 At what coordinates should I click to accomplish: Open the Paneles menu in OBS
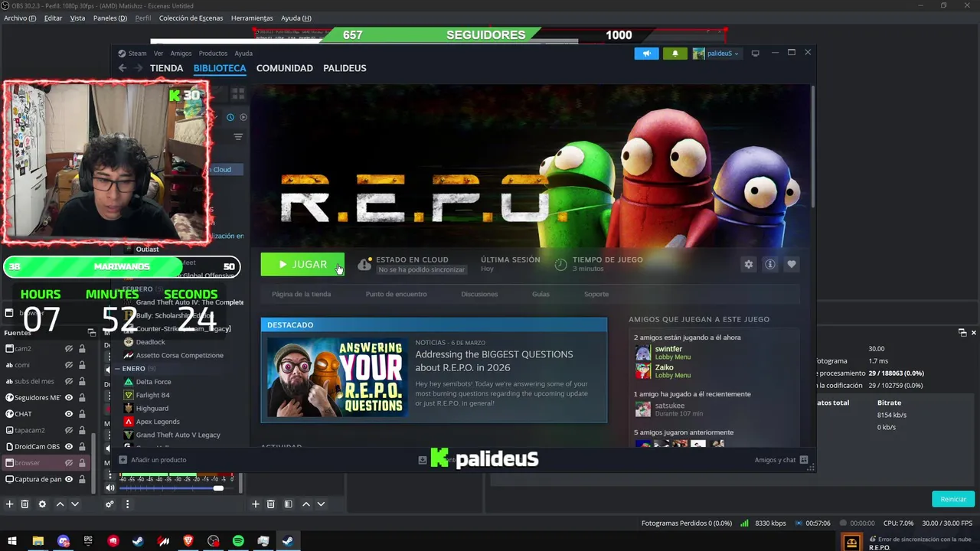(110, 18)
